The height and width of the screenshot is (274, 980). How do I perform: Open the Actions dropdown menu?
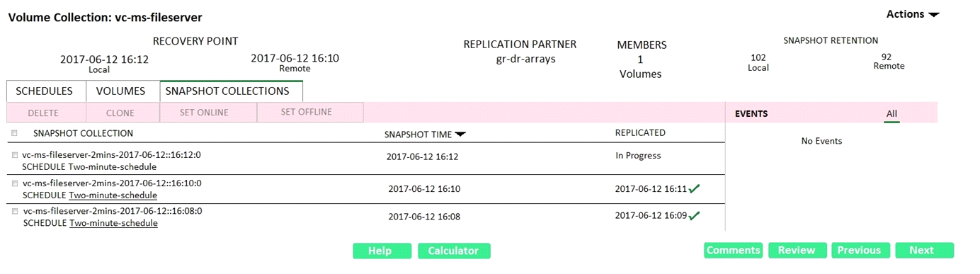coord(913,14)
